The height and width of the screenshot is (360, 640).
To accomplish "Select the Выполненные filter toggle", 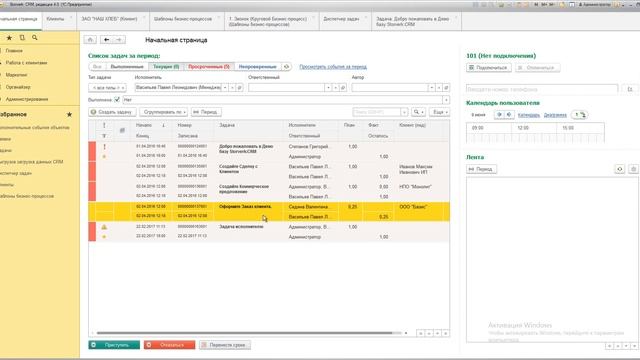I will [x=127, y=67].
